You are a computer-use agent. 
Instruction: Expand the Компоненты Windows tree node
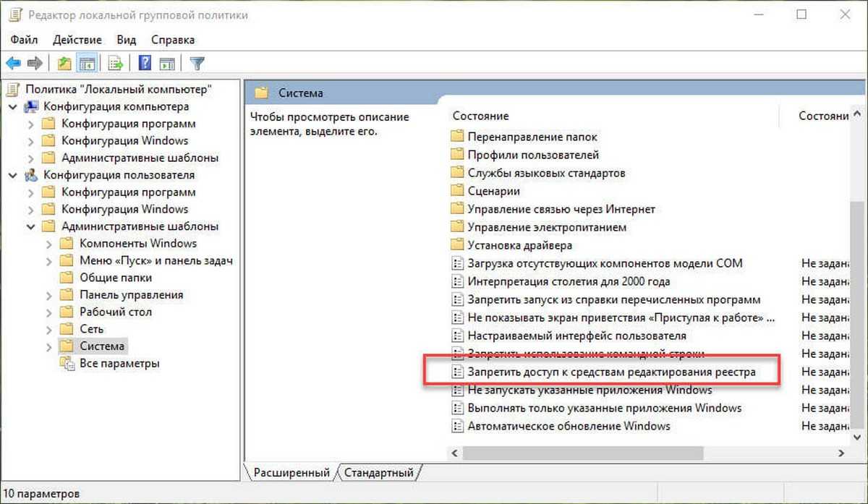point(49,244)
